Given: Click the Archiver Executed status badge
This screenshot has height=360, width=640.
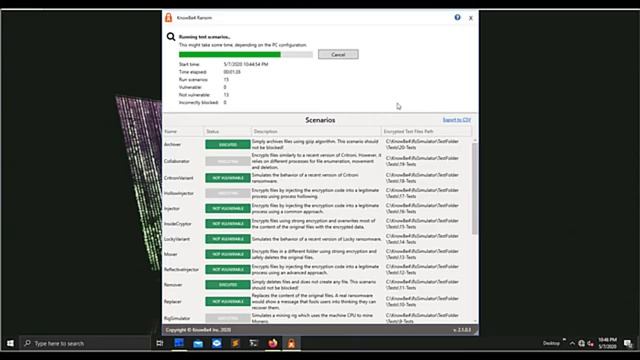Looking at the screenshot, I should click(228, 144).
